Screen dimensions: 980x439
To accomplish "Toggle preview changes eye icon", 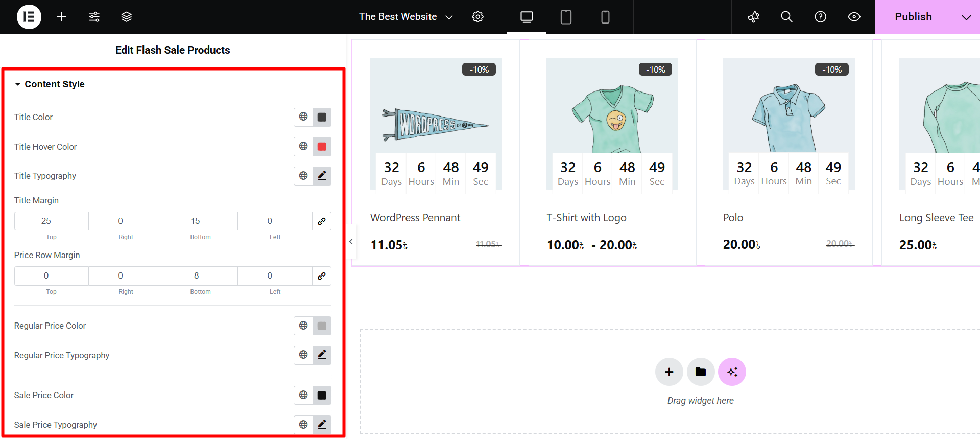I will 854,17.
